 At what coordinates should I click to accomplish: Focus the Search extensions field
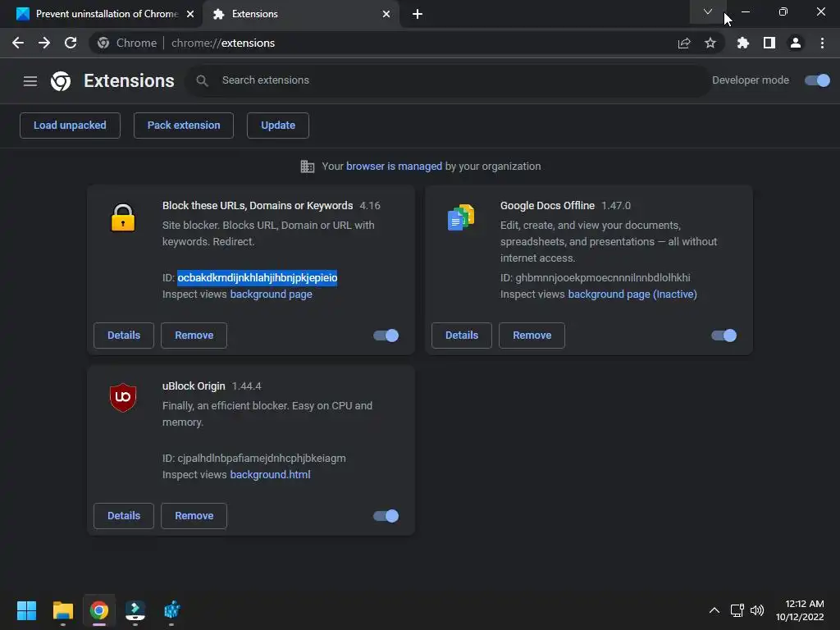[x=448, y=80]
